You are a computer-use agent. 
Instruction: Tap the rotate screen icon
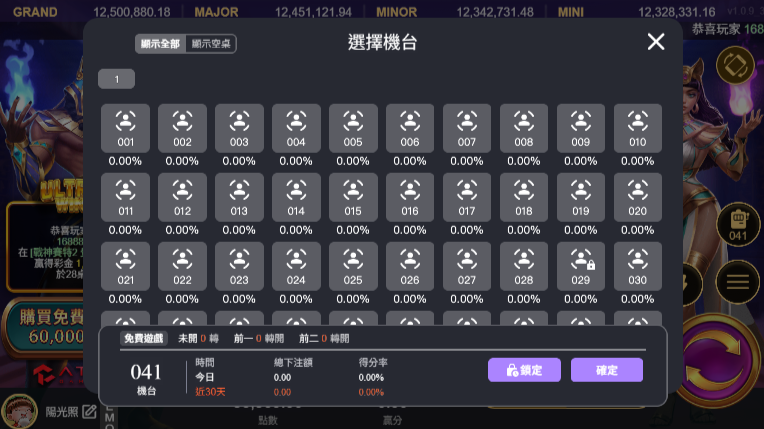tap(735, 65)
